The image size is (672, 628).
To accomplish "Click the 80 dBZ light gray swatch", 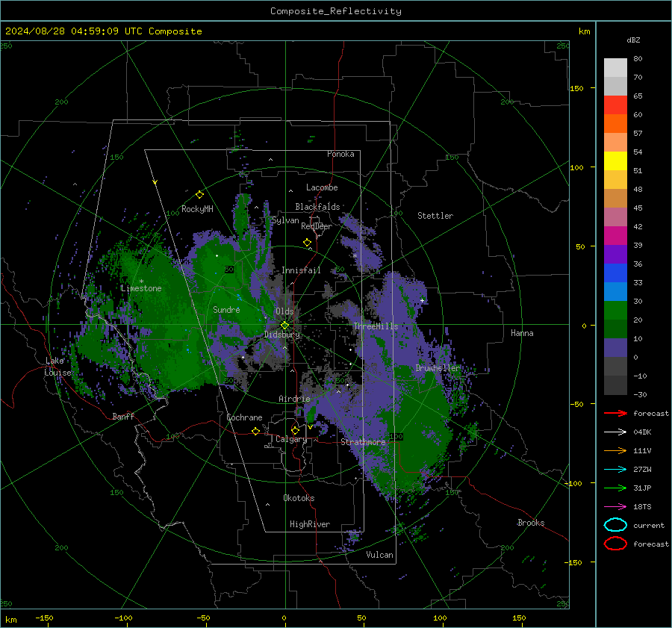I will [615, 68].
